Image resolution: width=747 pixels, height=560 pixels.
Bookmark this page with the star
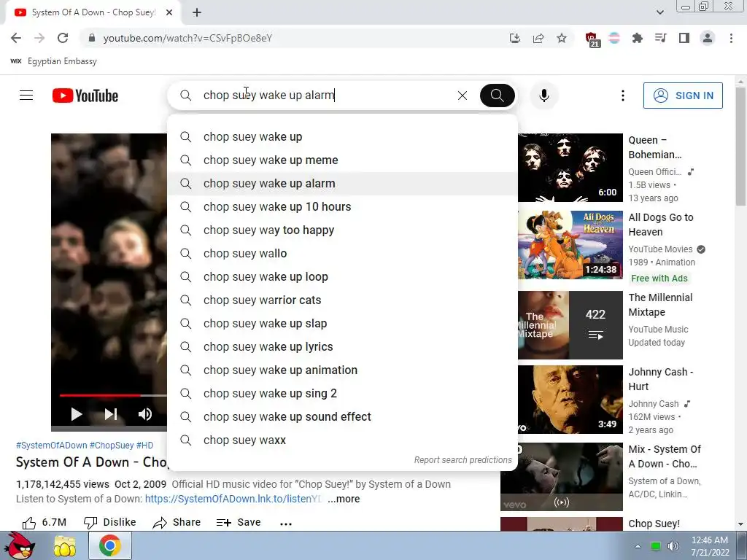click(x=562, y=38)
